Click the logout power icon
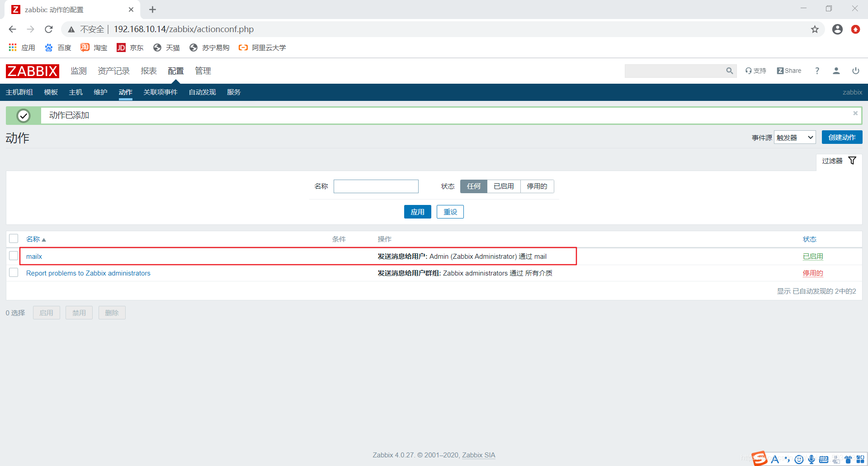This screenshot has height=466, width=868. 856,71
